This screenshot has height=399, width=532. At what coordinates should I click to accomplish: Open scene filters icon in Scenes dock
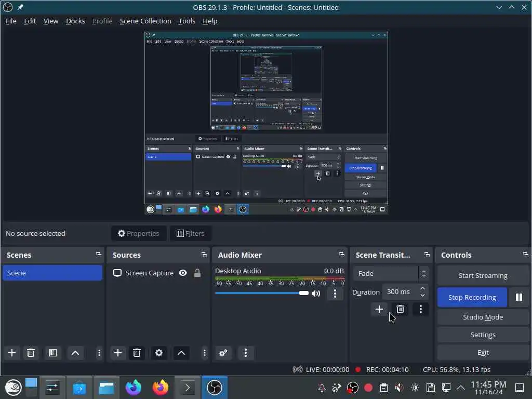coord(53,353)
